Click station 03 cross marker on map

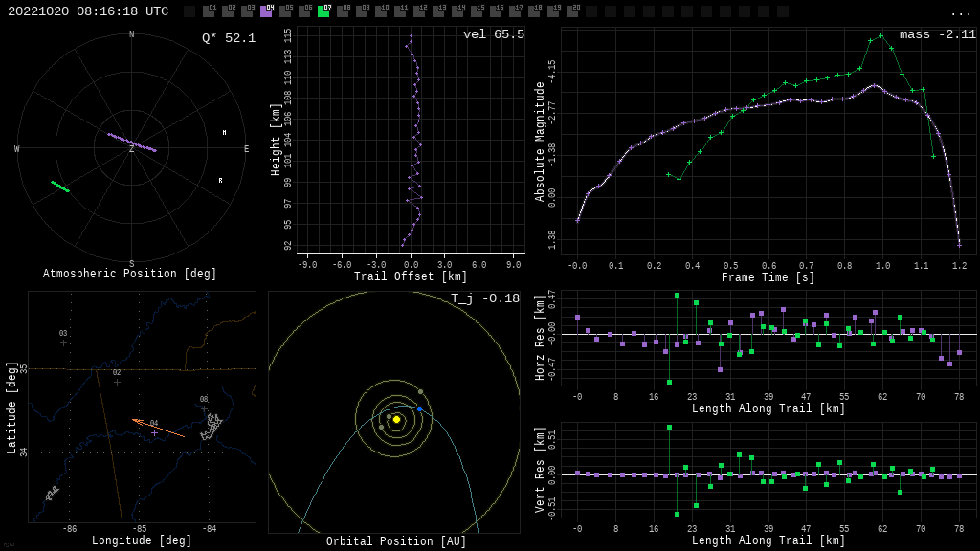pyautogui.click(x=64, y=342)
